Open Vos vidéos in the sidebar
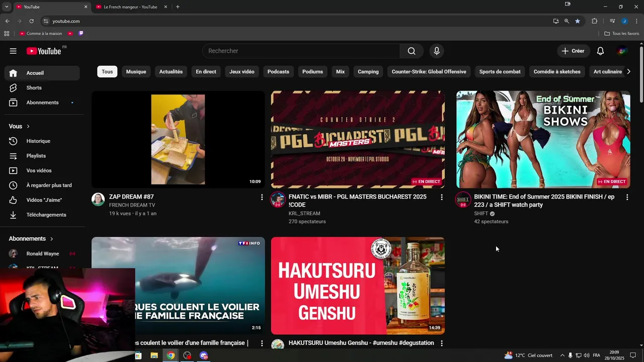This screenshot has height=362, width=644. [x=42, y=170]
